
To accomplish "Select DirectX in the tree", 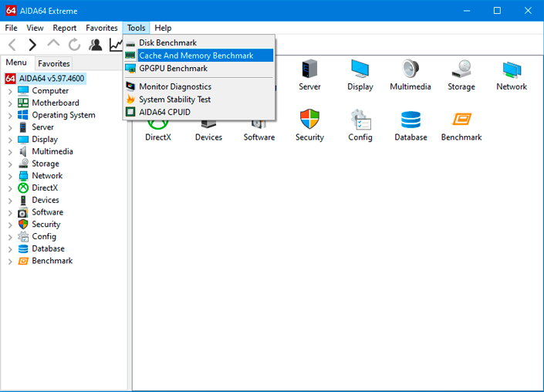I will click(45, 188).
